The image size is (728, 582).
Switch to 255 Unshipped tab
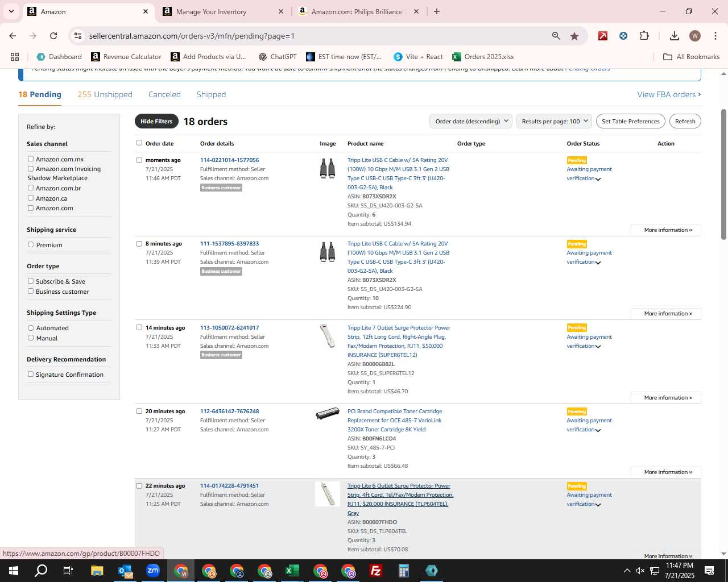(105, 94)
